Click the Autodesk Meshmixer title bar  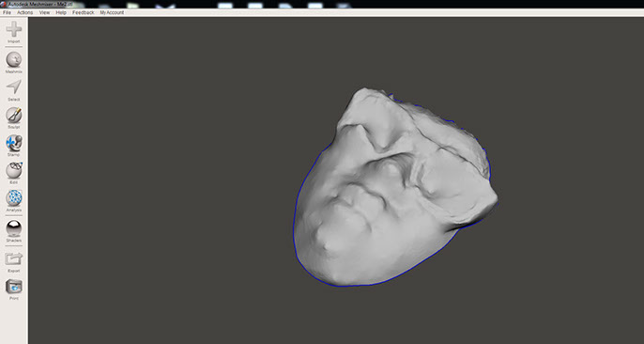pyautogui.click(x=322, y=4)
